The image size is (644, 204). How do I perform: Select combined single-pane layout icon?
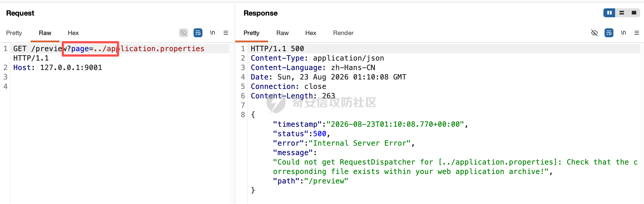634,13
